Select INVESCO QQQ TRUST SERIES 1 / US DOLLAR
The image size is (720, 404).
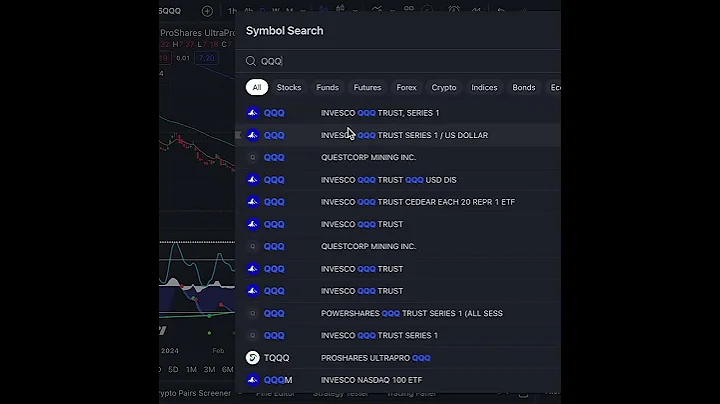[x=398, y=135]
